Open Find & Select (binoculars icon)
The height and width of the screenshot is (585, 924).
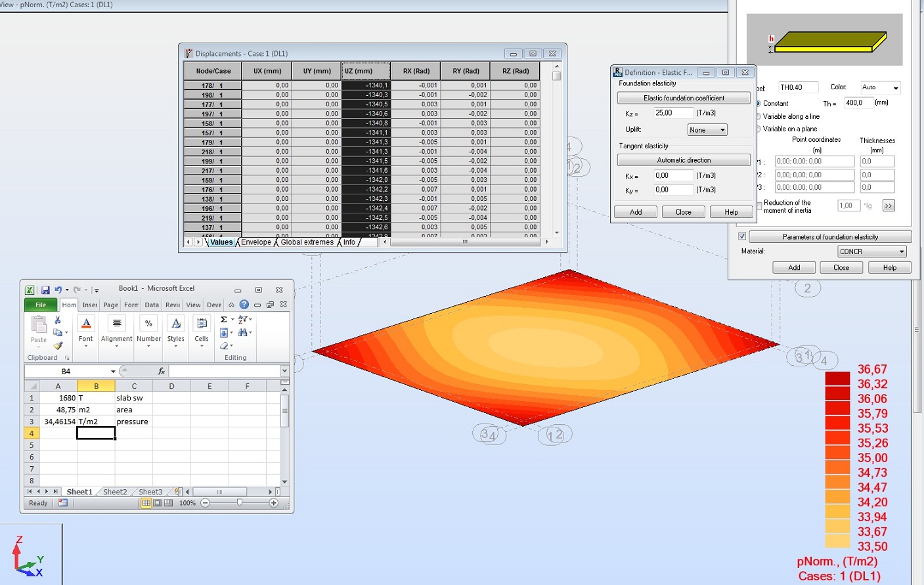[x=242, y=332]
